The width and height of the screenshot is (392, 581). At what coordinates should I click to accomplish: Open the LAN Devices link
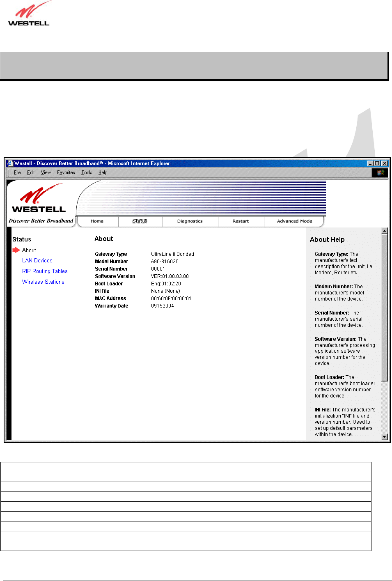(x=37, y=260)
